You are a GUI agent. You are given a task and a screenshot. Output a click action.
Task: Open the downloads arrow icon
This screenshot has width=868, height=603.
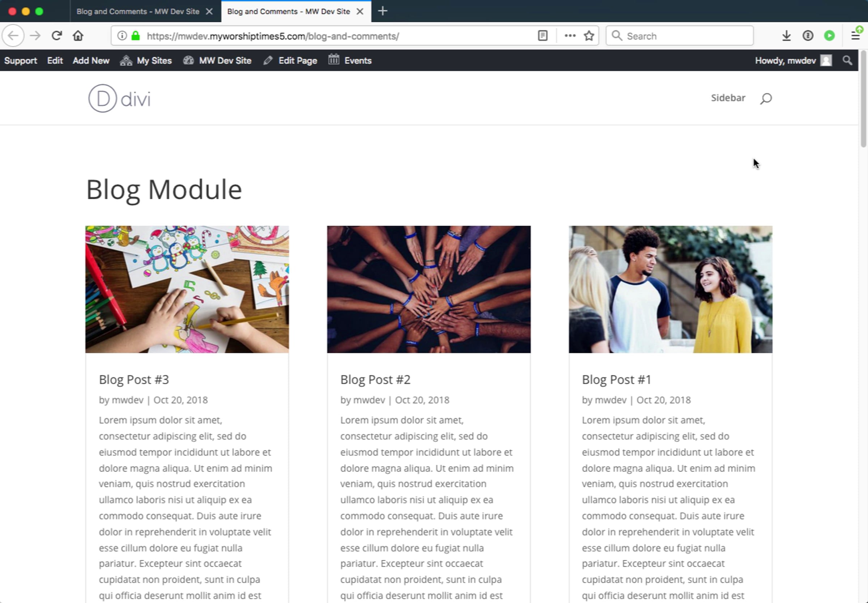(786, 36)
